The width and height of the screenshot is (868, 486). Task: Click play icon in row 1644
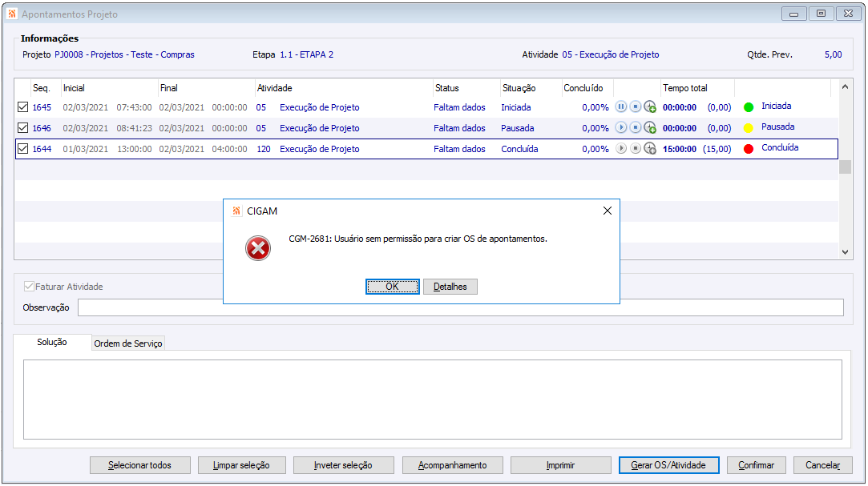point(620,149)
